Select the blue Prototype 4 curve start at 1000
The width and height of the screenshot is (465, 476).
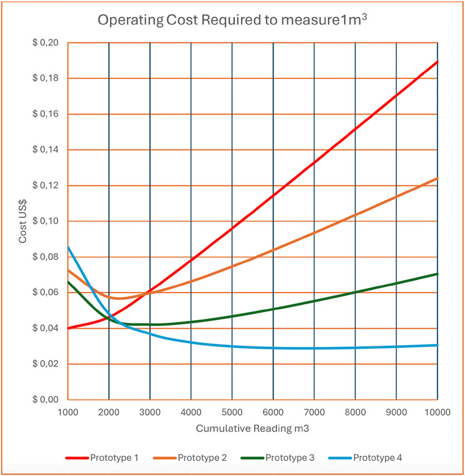pos(68,247)
